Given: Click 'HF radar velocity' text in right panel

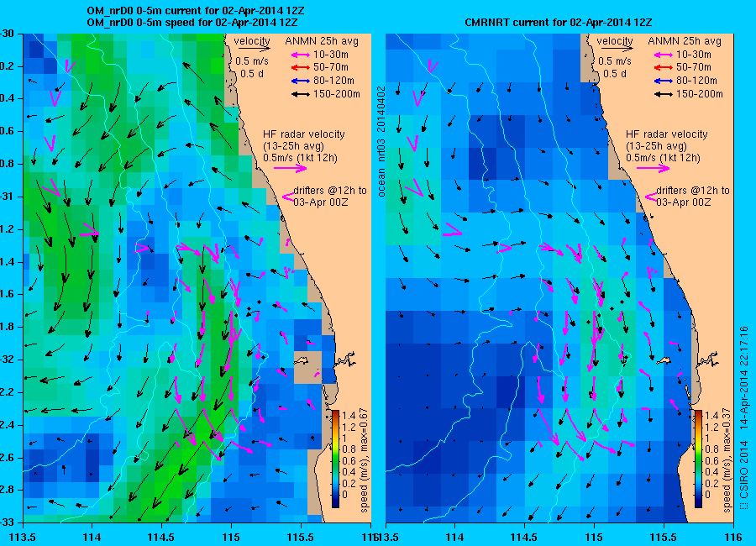Looking at the screenshot, I should click(x=667, y=134).
